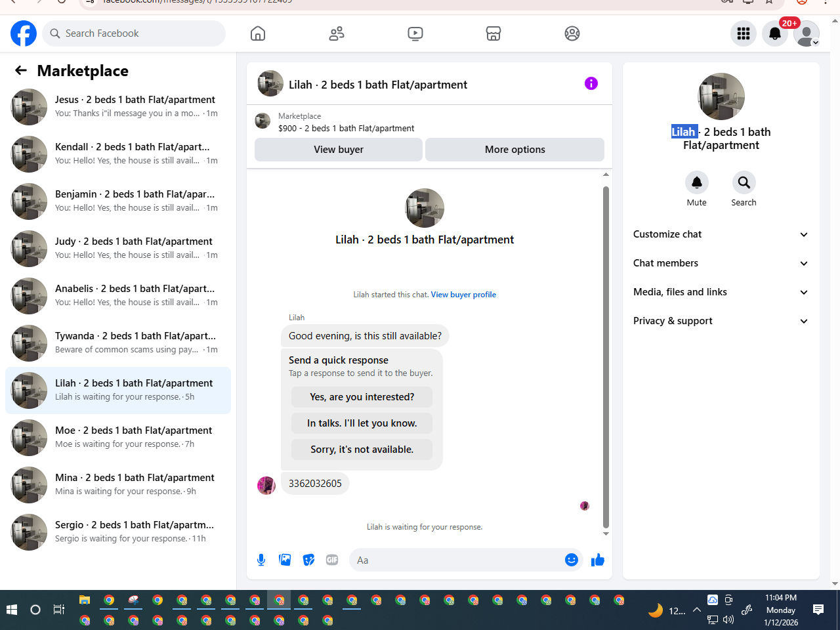Image resolution: width=840 pixels, height=630 pixels.
Task: Expand Media, files and links section
Action: [721, 292]
